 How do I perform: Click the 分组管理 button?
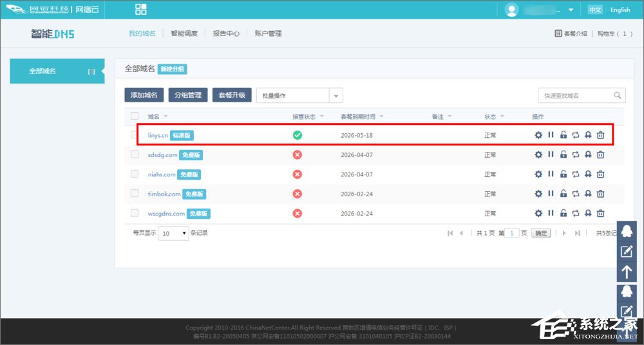tap(188, 95)
